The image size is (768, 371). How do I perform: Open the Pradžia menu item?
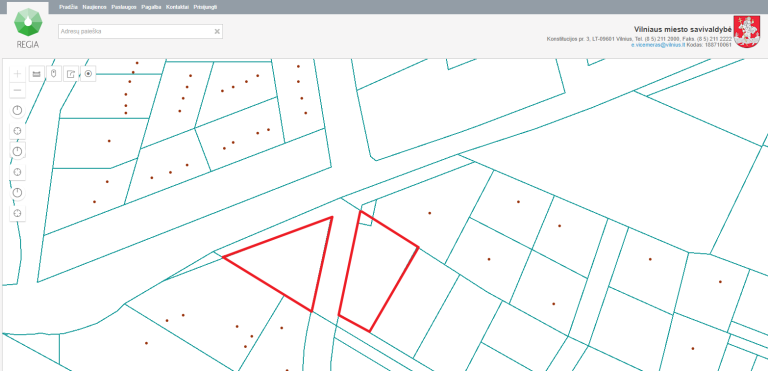69,7
